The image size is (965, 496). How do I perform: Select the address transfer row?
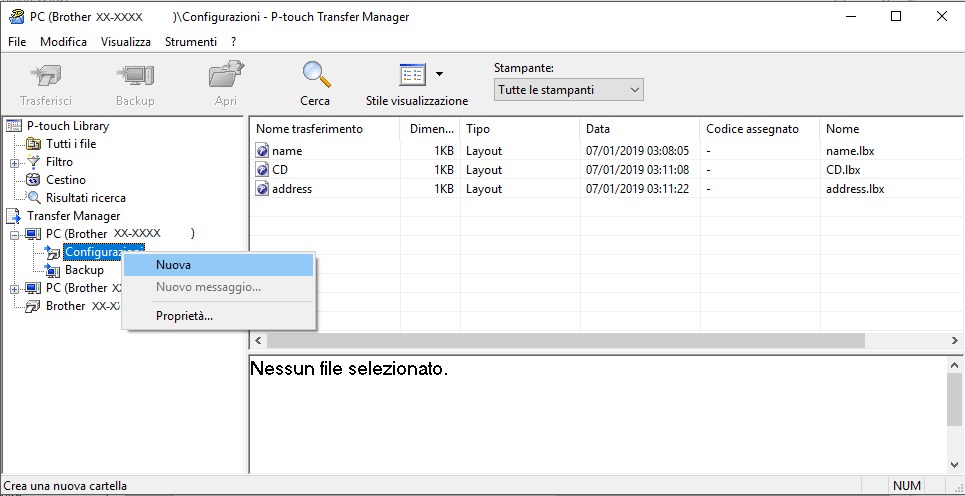point(606,189)
